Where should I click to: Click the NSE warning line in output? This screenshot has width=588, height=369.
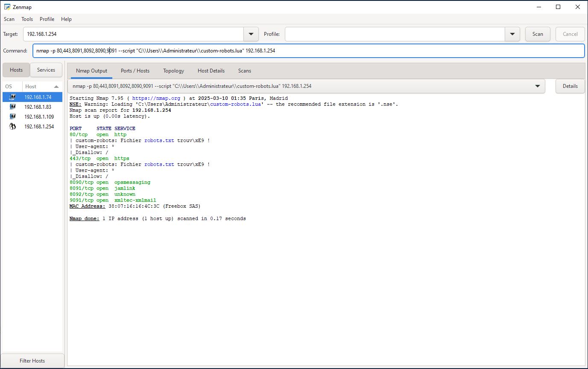[x=234, y=104]
